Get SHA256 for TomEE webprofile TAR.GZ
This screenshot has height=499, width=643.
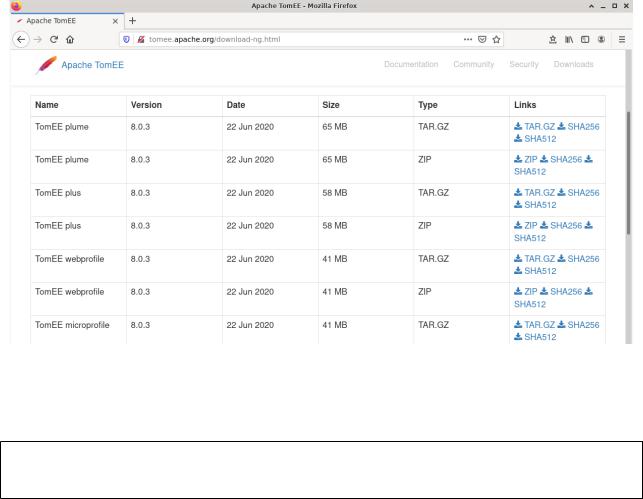(x=578, y=259)
